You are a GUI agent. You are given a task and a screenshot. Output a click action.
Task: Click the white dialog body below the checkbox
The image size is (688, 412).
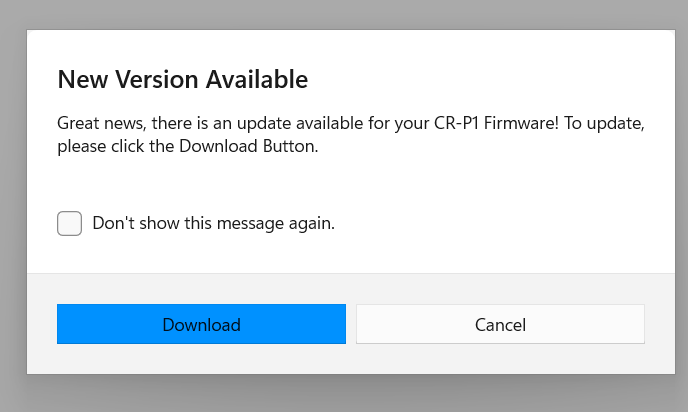[x=350, y=255]
